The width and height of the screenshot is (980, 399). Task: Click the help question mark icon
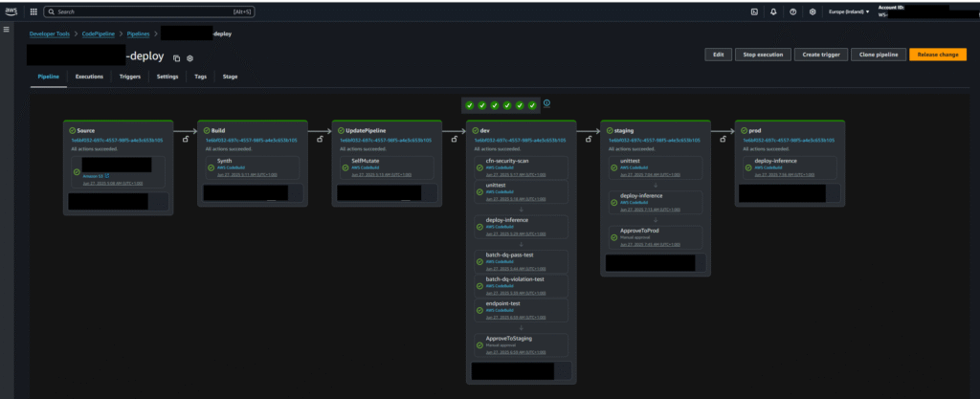coord(792,11)
